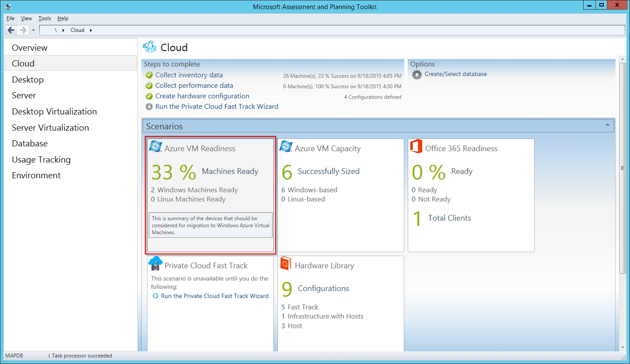Click the Cloud icon in the page header
Viewport: 630px width, 364px height.
click(150, 46)
